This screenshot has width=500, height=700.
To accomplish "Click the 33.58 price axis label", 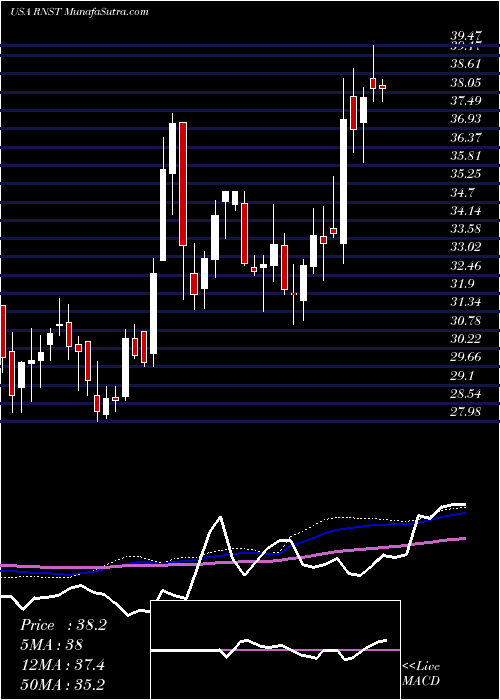I will (x=466, y=229).
